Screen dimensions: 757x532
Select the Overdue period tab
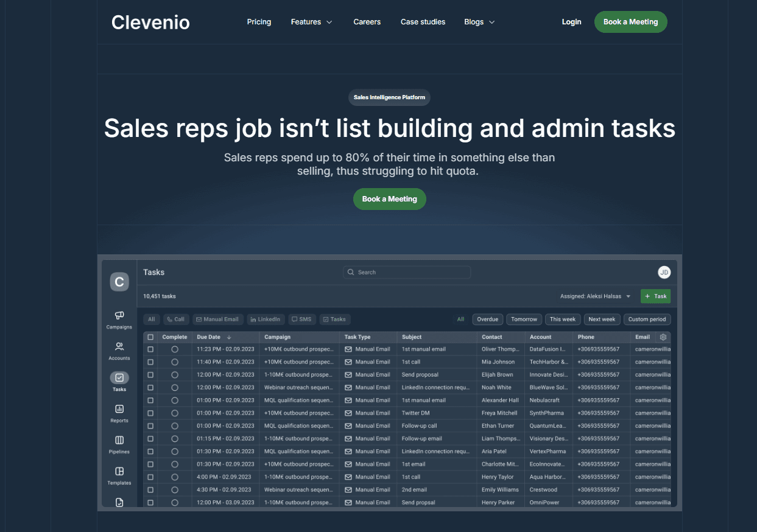488,319
